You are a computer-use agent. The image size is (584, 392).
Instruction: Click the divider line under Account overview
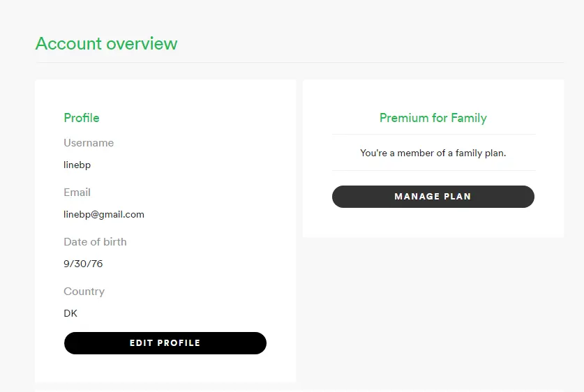[299, 63]
